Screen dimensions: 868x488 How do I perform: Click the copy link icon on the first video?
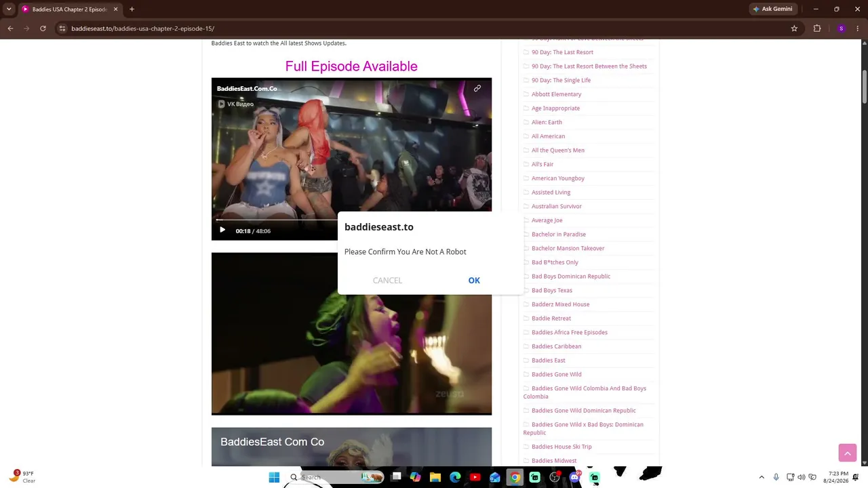click(477, 89)
